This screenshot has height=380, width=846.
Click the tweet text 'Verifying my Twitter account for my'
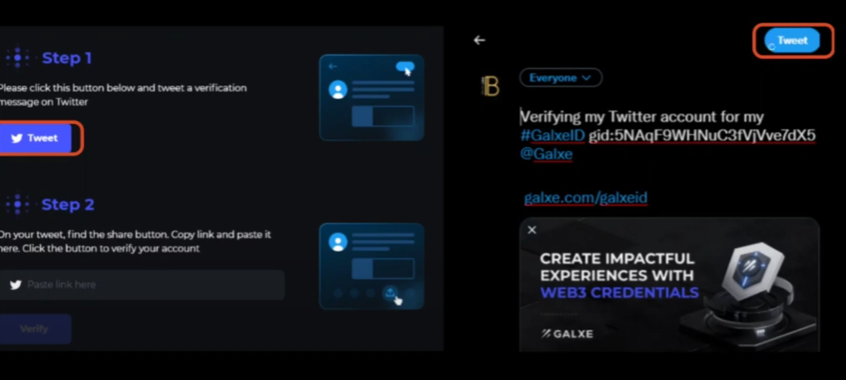[x=642, y=117]
